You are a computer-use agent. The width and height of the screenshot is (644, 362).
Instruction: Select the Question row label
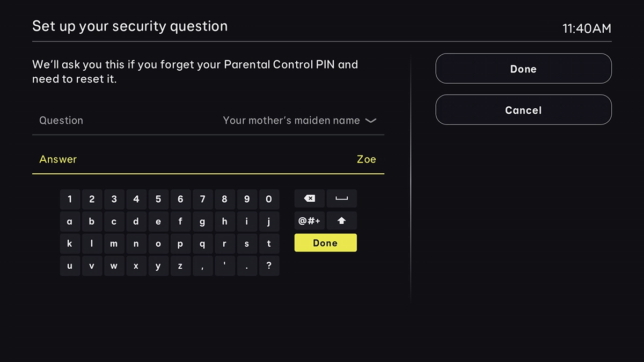61,121
